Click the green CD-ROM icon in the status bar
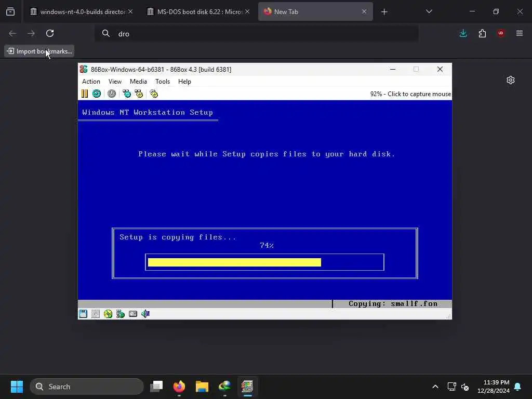Viewport: 532px width, 399px height. coord(108,314)
